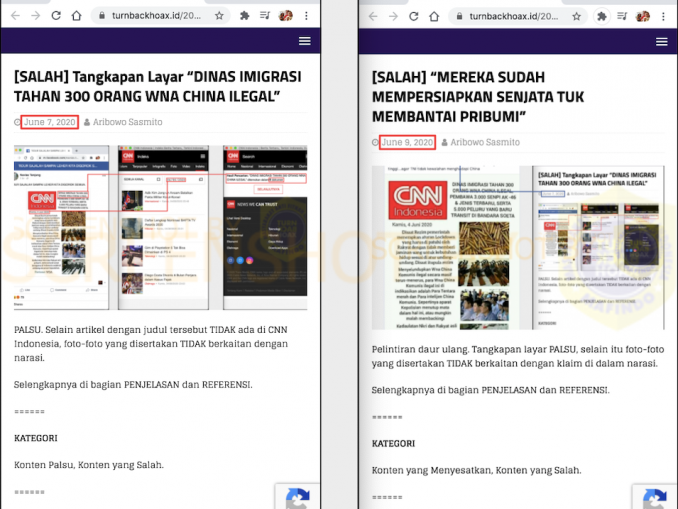Click the "DINAS IMIGRASI TAHAN 300" headline
Image resolution: width=678 pixels, height=509 pixels.
158,86
